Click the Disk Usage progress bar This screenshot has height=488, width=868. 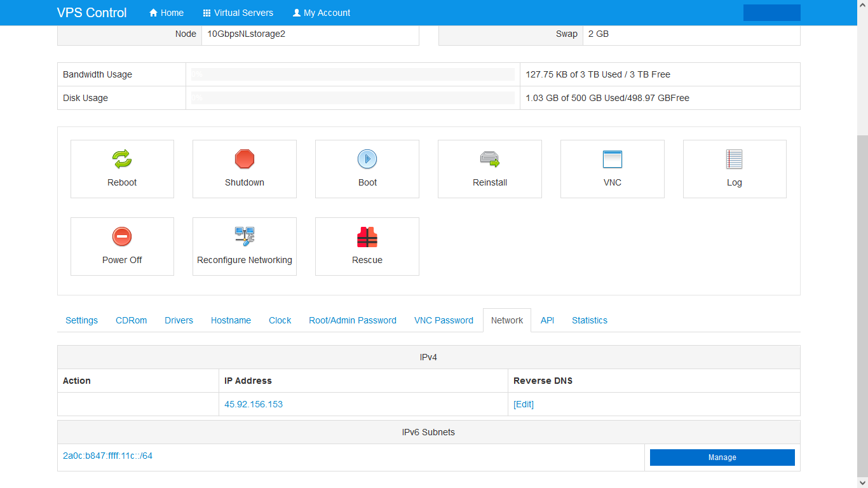coord(353,98)
